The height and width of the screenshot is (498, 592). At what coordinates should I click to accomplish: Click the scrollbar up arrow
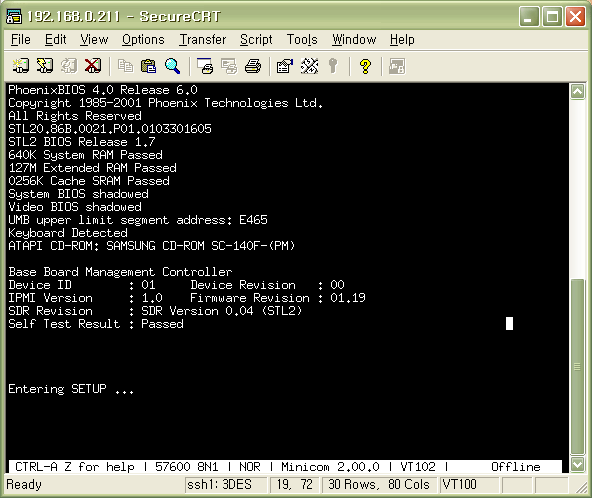pos(577,91)
